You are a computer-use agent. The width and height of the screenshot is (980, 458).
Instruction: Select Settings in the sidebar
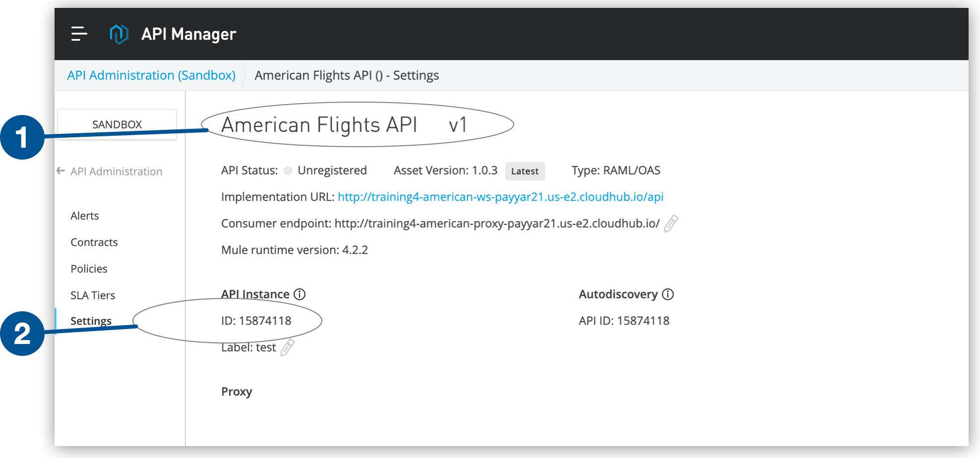(91, 321)
